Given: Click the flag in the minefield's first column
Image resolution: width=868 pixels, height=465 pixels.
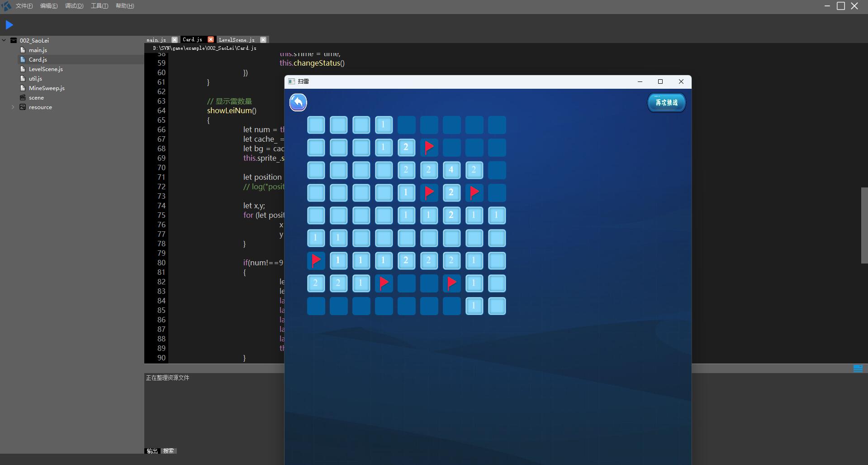Looking at the screenshot, I should tap(316, 261).
